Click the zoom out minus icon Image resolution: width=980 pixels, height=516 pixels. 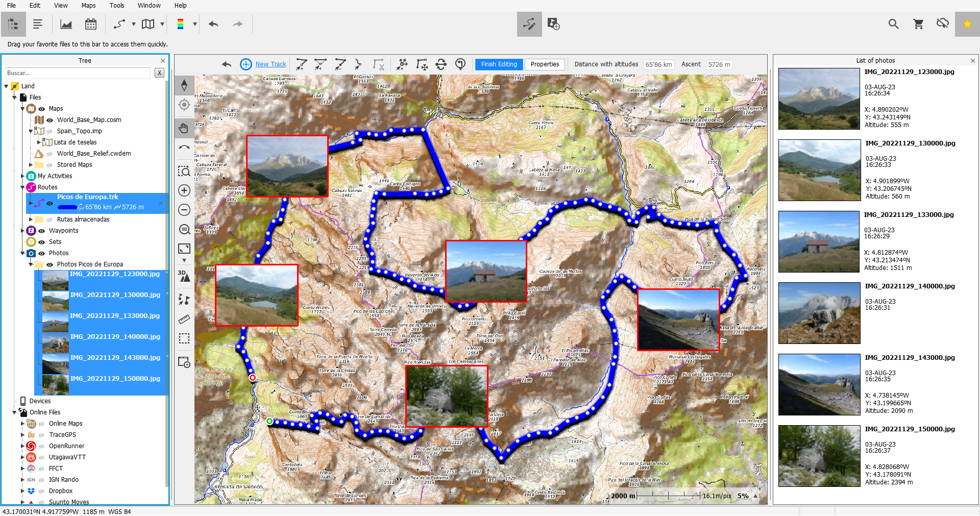[x=184, y=210]
